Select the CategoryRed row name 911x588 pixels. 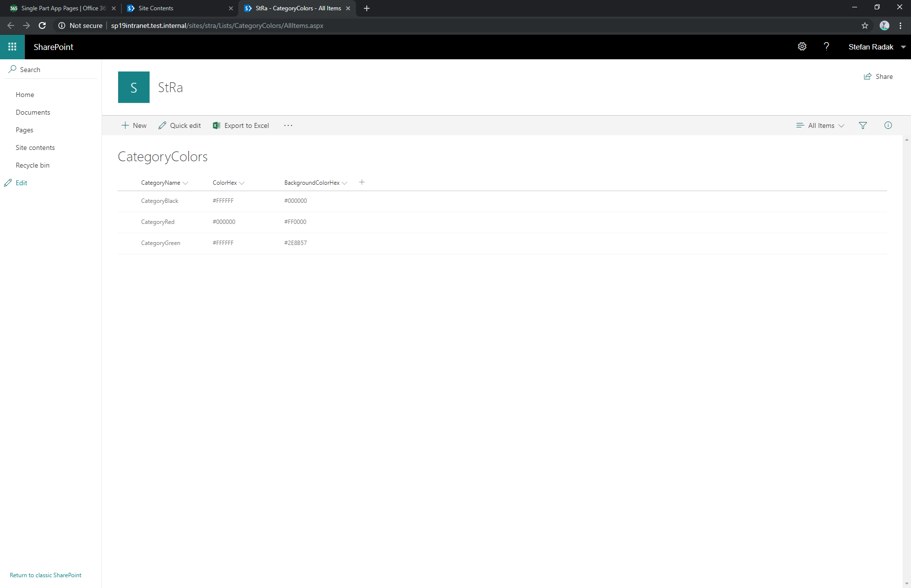pyautogui.click(x=158, y=222)
